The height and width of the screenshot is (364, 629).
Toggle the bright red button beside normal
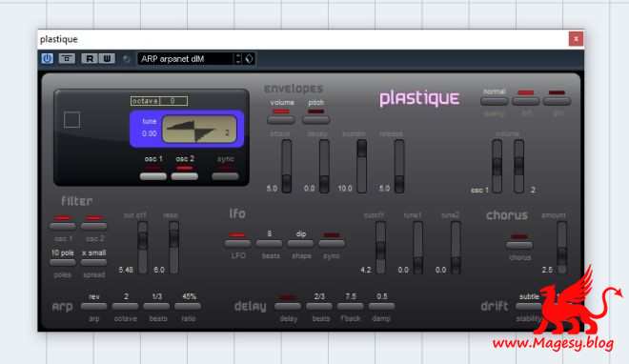coord(526,101)
